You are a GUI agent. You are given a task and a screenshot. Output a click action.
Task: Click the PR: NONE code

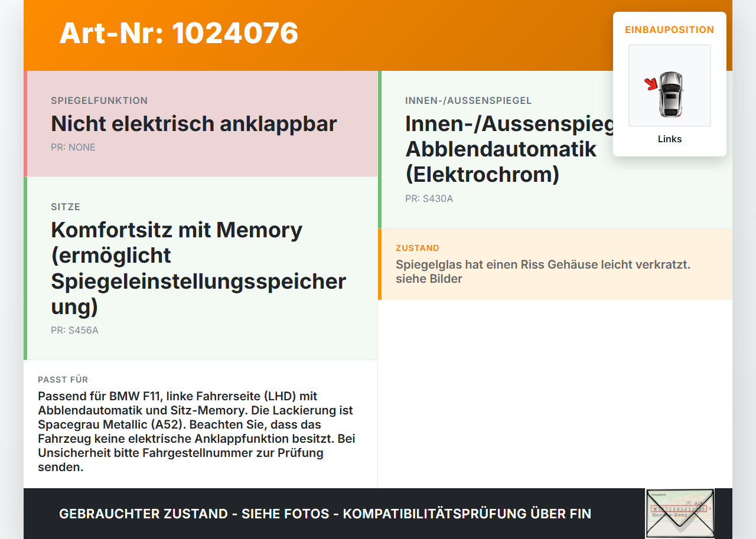[73, 148]
